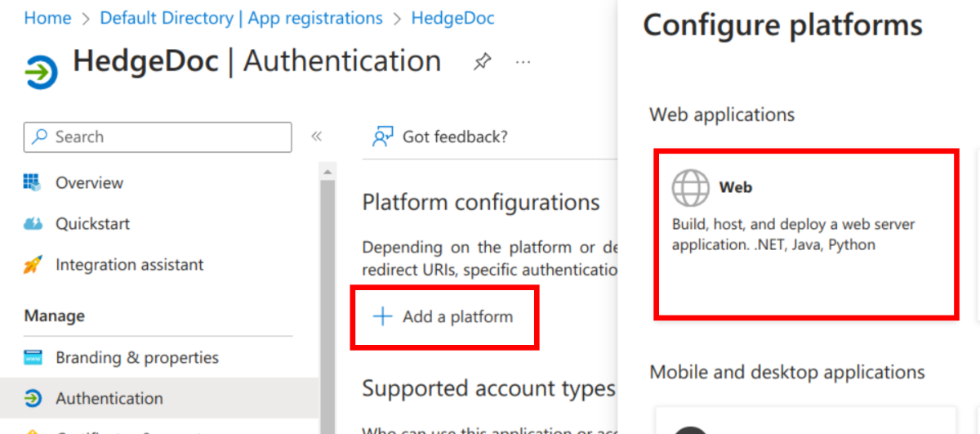Click Add a platform button
The width and height of the screenshot is (980, 434).
(x=445, y=317)
